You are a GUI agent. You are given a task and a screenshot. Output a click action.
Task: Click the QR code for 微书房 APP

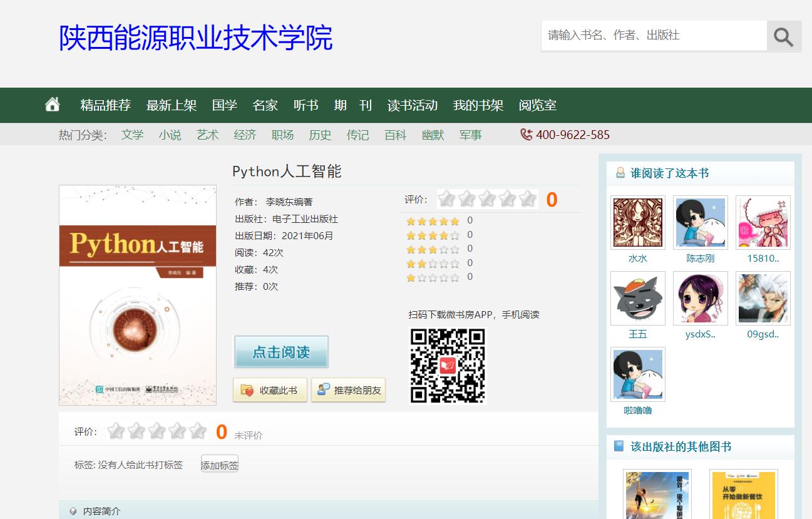pyautogui.click(x=447, y=366)
